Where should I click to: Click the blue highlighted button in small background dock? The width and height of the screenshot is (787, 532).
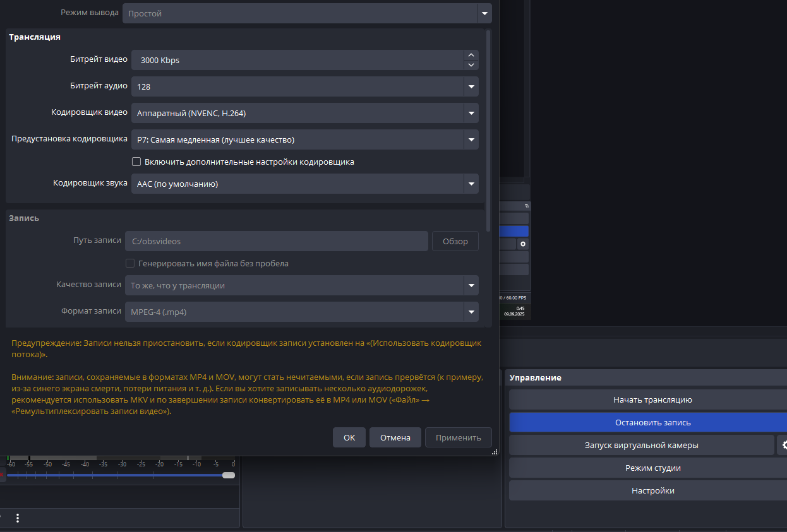point(514,231)
